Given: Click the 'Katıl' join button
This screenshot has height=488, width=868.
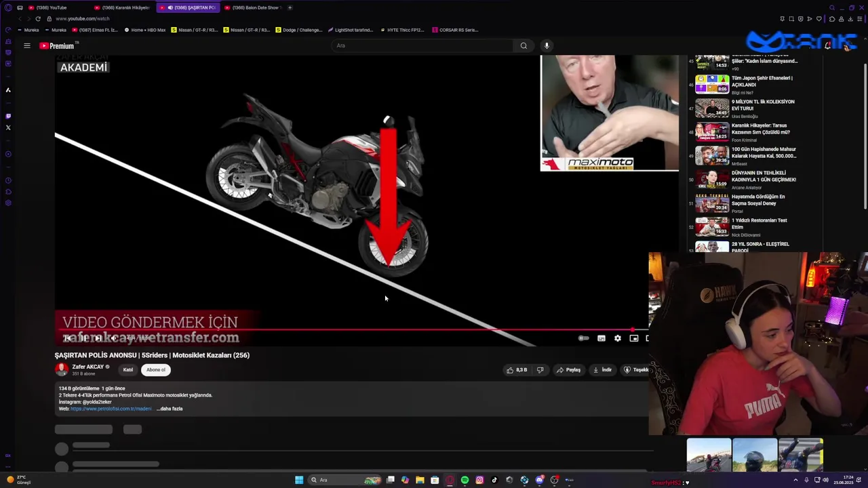Looking at the screenshot, I should [127, 370].
